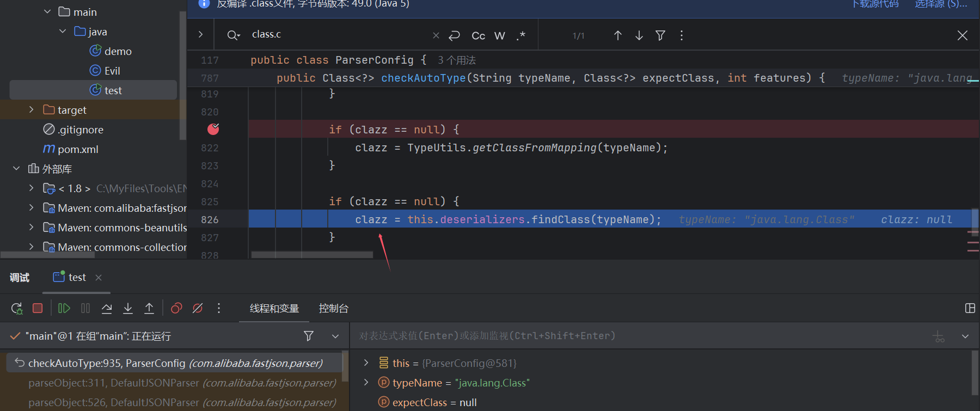Open search filter options
The height and width of the screenshot is (411, 980).
pos(660,35)
